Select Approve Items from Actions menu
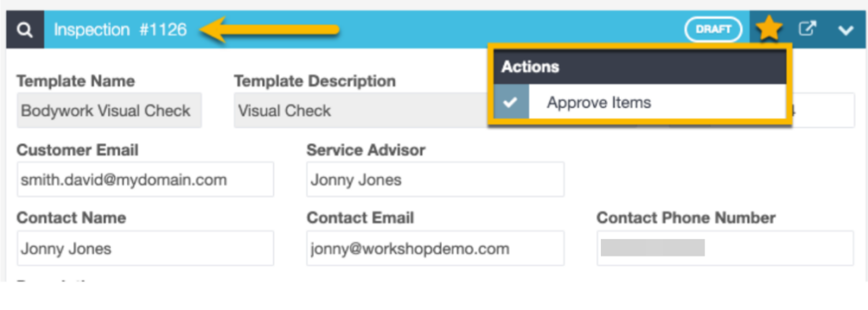The width and height of the screenshot is (868, 310). coord(639,102)
